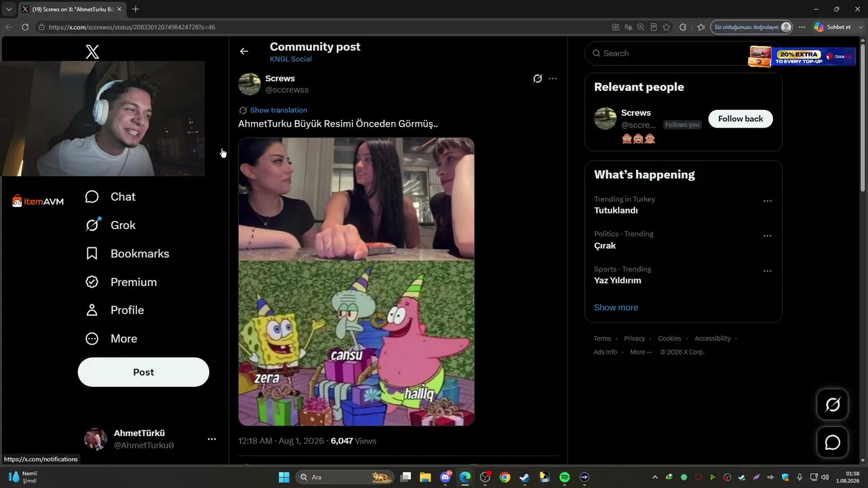Screen dimensions: 868x488
Task: Open Google Chrome from the taskbar
Action: click(505, 477)
